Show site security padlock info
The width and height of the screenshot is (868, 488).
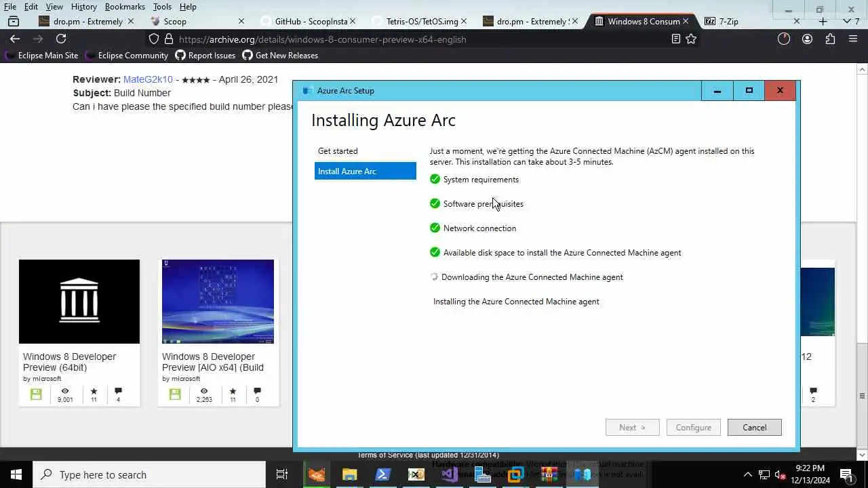tap(169, 39)
